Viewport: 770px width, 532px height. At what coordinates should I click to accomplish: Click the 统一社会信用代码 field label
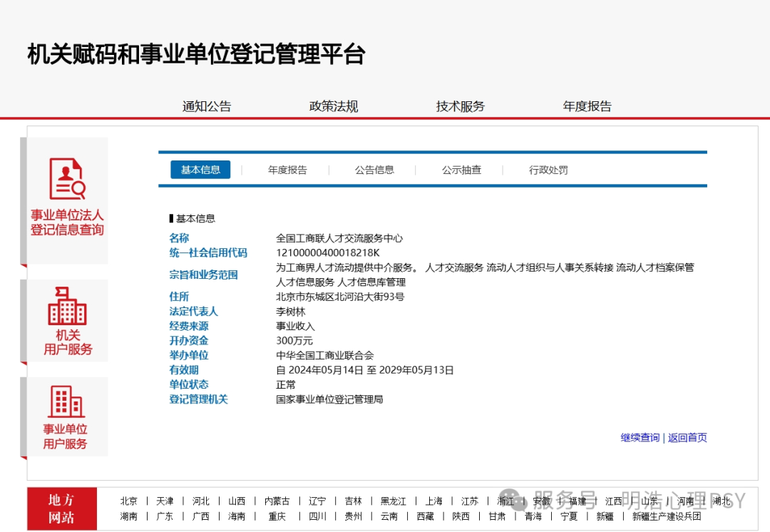coord(208,253)
